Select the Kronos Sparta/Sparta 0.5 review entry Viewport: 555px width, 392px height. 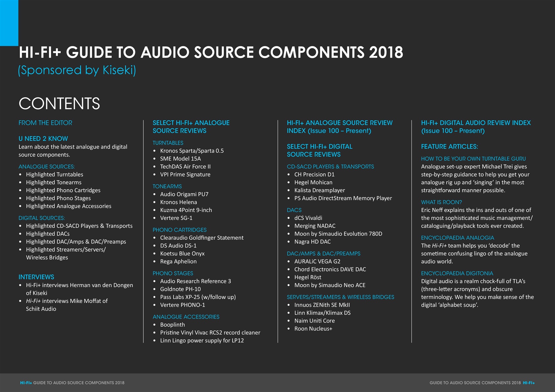tap(192, 151)
